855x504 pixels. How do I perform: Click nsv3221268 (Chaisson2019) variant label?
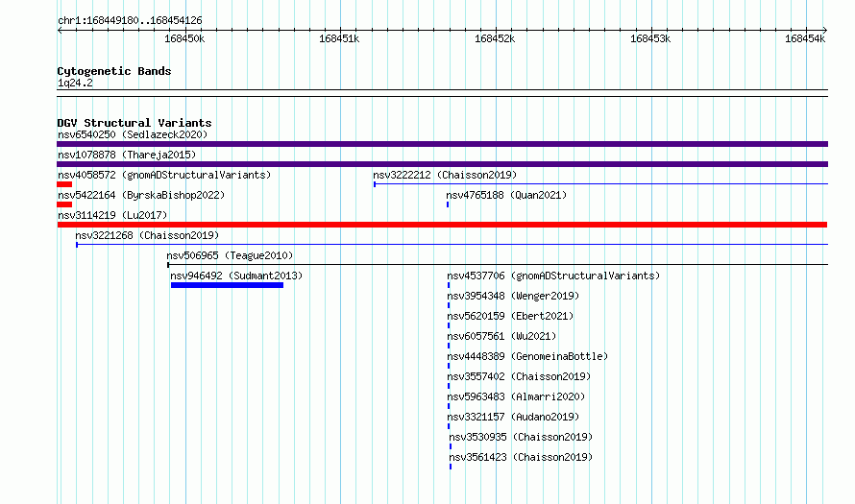(x=147, y=235)
